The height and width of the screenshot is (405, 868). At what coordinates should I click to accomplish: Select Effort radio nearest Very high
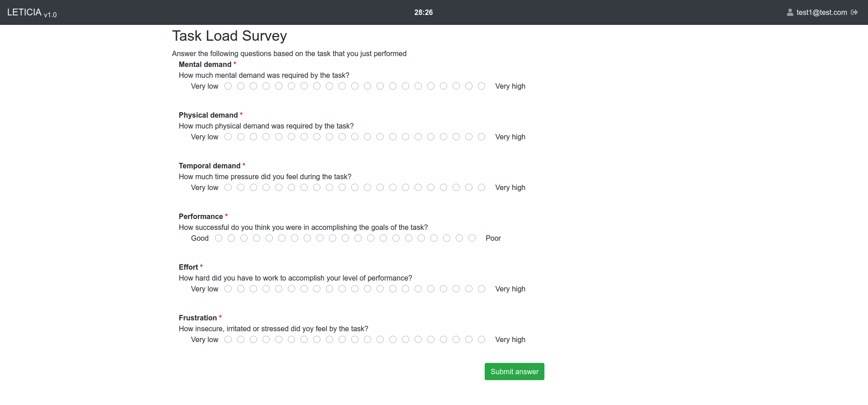click(482, 289)
